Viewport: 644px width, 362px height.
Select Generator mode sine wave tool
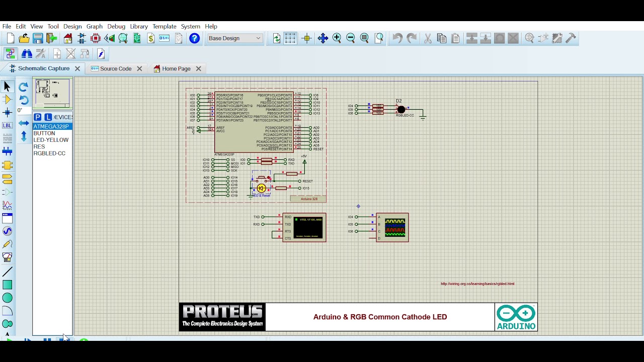click(x=7, y=231)
